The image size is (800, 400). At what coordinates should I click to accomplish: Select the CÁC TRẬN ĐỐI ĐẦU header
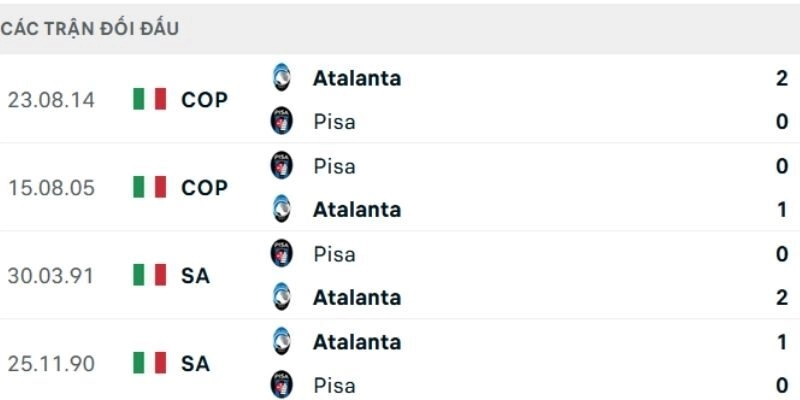click(x=90, y=28)
